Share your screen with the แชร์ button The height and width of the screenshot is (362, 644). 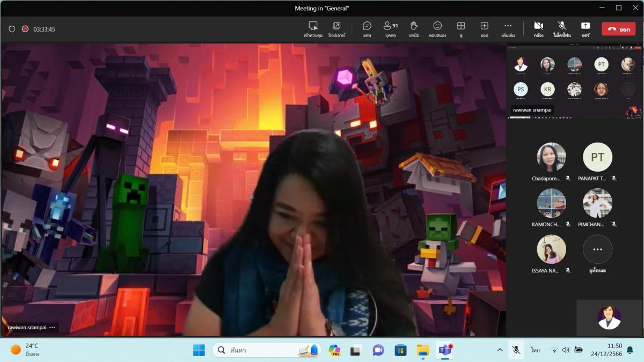tap(586, 29)
